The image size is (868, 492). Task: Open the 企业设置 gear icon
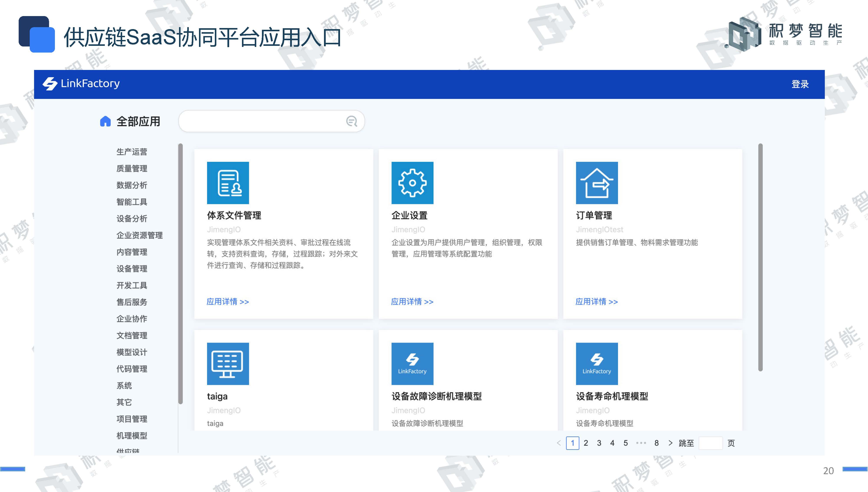[412, 183]
